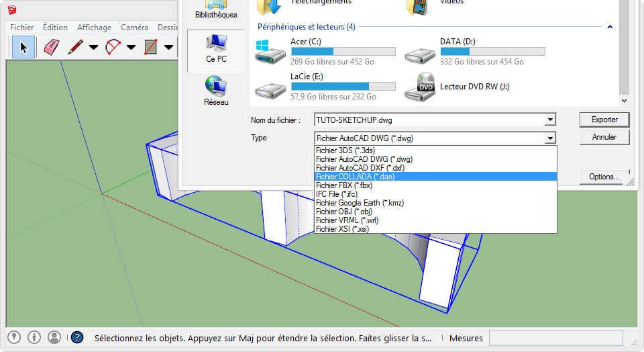Screen dimensions: 644x352
Task: Pick the Eraser tool
Action: coord(52,47)
